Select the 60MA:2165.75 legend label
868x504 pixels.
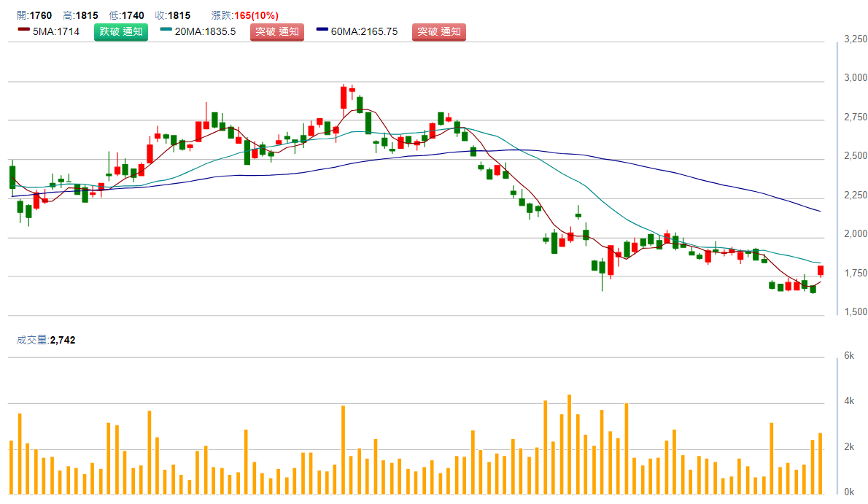364,32
